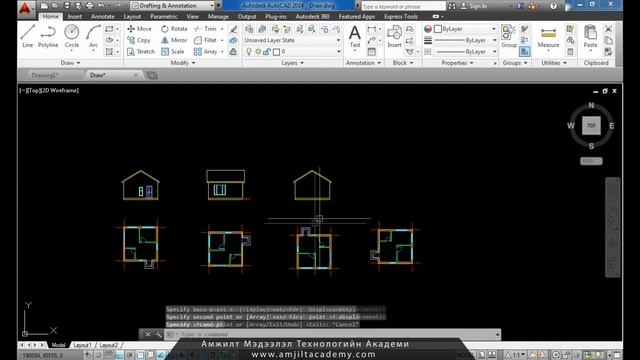
Task: Open the Manage ribbon tab
Action: pos(218,17)
